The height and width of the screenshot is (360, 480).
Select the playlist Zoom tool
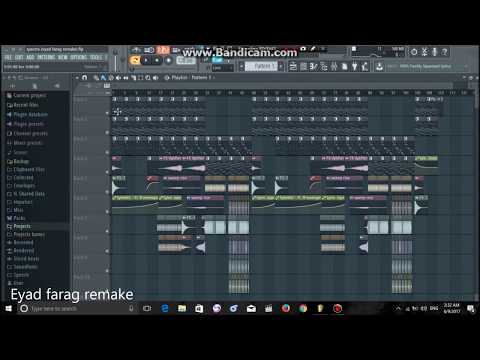click(x=148, y=78)
